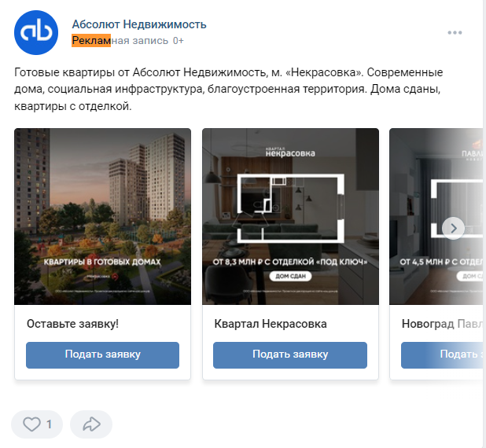The width and height of the screenshot is (486, 448).
Task: Click the partially visible Подать заявку button in Новоград card
Action: click(x=442, y=355)
